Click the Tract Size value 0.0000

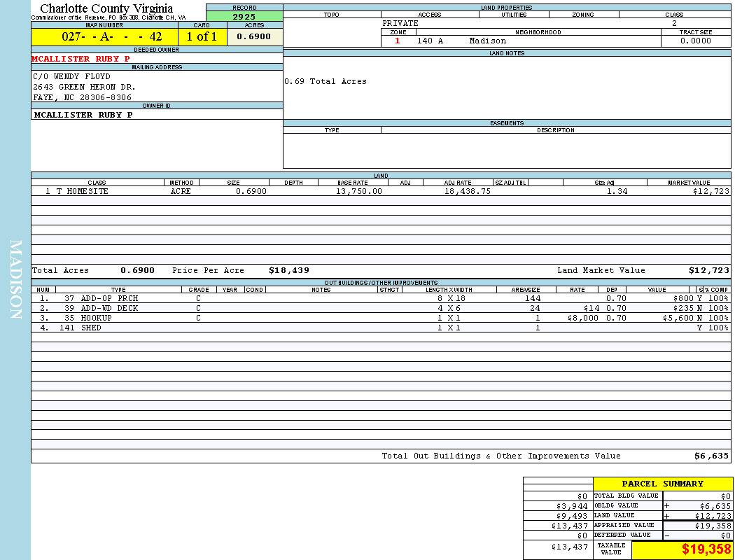point(695,41)
